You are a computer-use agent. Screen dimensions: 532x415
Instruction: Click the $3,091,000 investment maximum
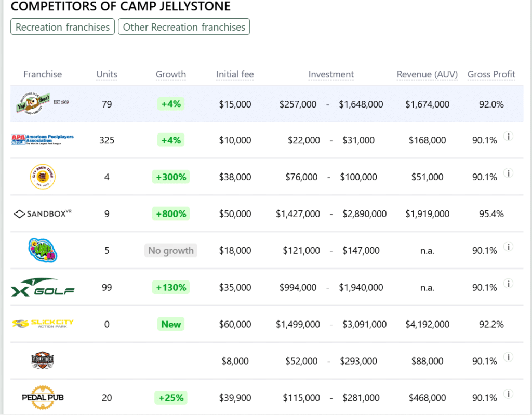tap(364, 324)
